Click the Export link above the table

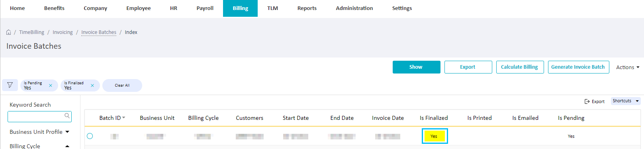(x=594, y=101)
